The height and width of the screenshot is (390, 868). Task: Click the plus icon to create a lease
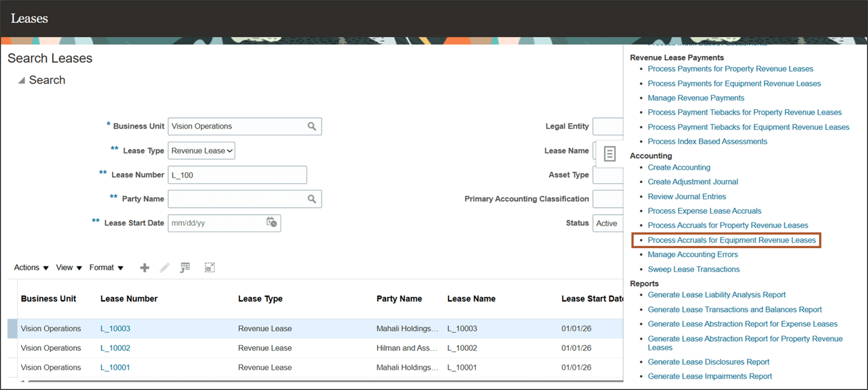point(144,267)
